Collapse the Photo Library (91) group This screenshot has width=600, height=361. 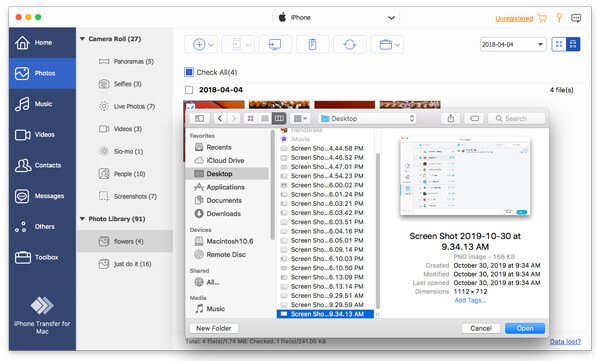click(x=82, y=219)
